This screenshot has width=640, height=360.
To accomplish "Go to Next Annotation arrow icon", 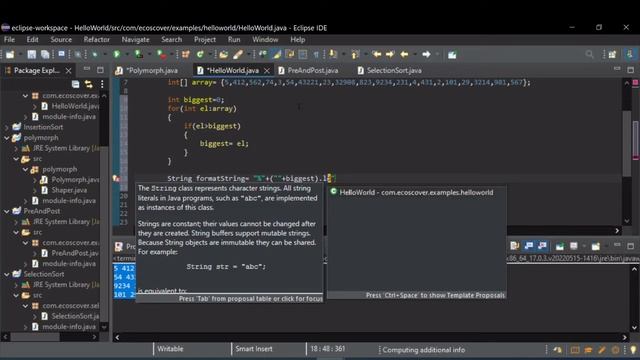I will 333,54.
